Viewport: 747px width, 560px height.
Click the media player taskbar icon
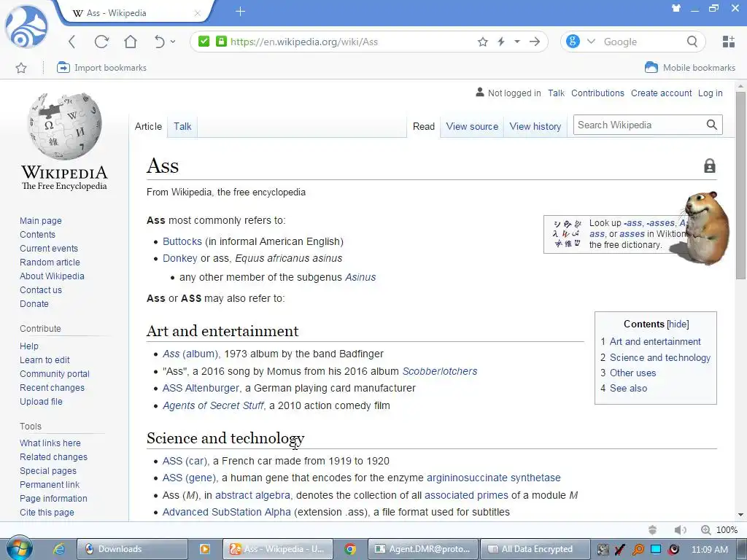[x=205, y=549]
